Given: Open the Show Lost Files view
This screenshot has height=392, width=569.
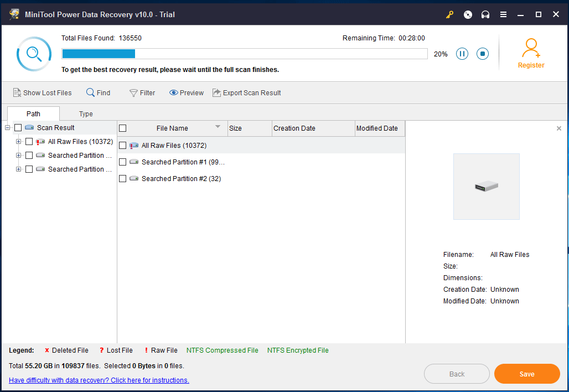Looking at the screenshot, I should [42, 92].
